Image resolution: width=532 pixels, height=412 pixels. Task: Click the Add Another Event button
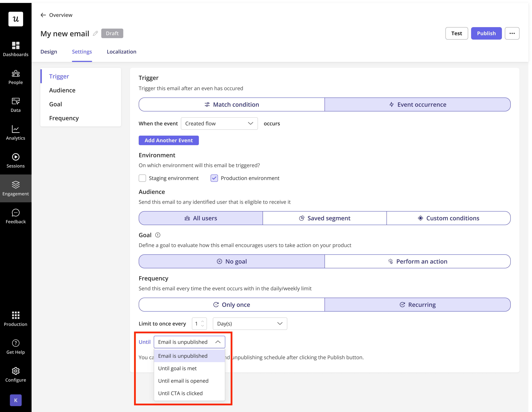click(x=169, y=140)
